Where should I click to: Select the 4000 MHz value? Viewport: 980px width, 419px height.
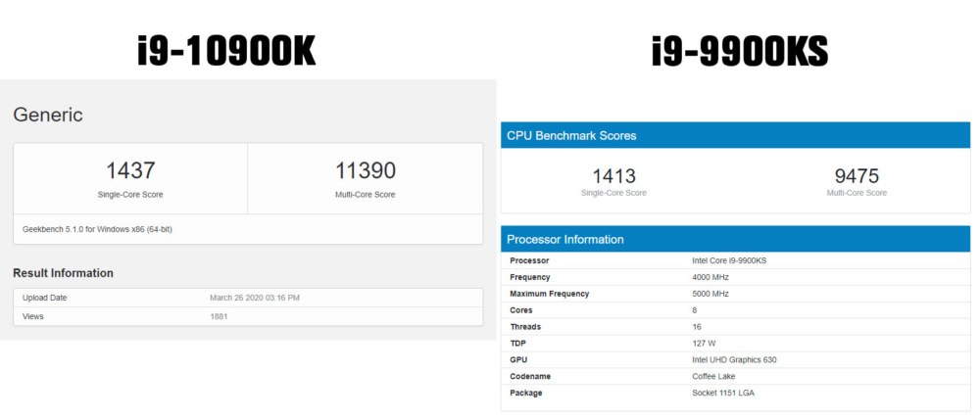pyautogui.click(x=710, y=277)
